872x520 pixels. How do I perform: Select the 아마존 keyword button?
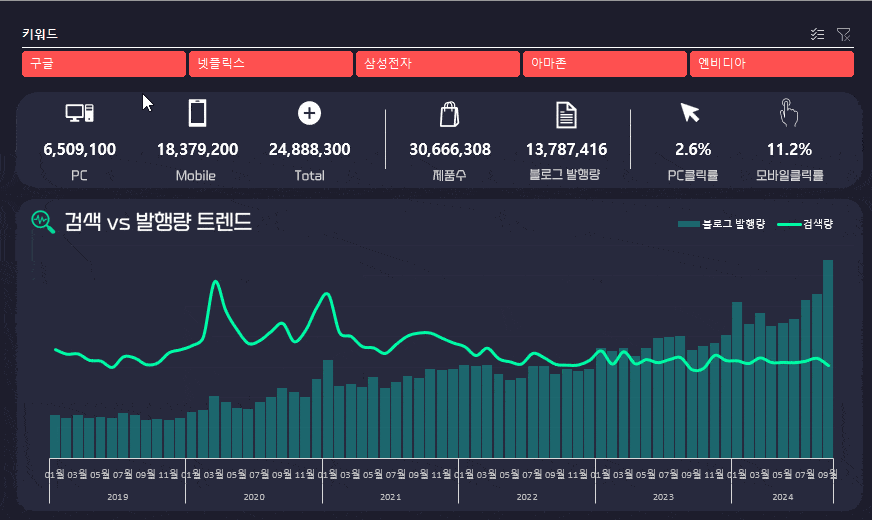605,64
